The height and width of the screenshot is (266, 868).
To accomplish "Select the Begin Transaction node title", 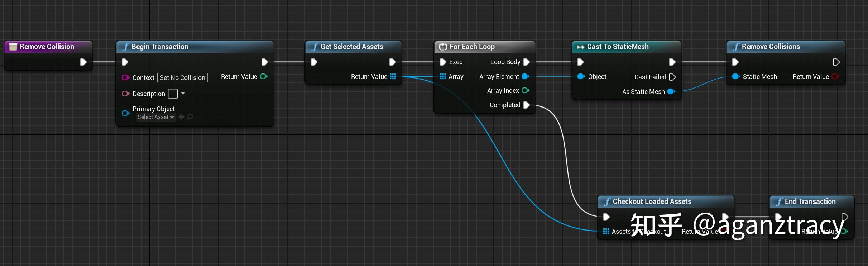I will click(x=160, y=47).
